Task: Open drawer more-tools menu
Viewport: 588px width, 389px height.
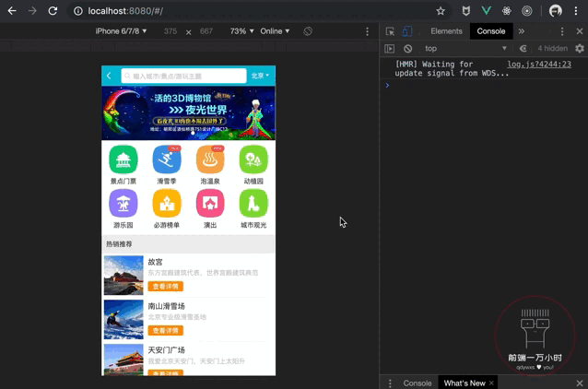Action: point(390,383)
